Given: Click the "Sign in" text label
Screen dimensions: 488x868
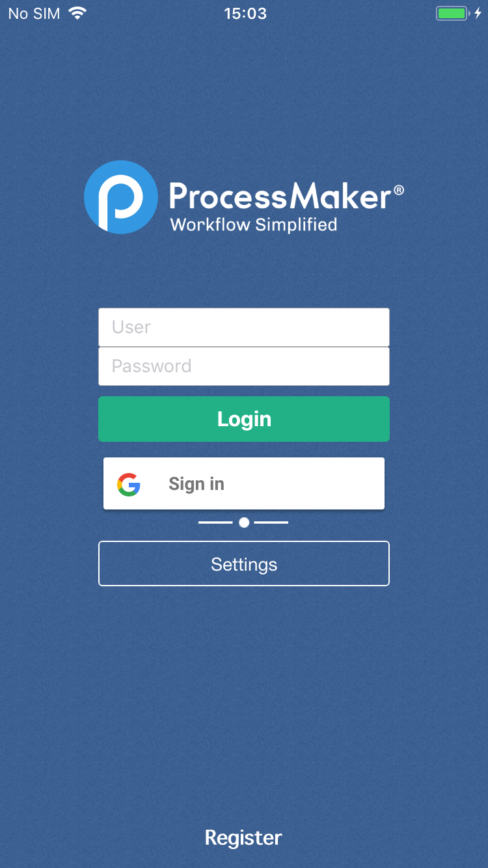Looking at the screenshot, I should coord(197,484).
